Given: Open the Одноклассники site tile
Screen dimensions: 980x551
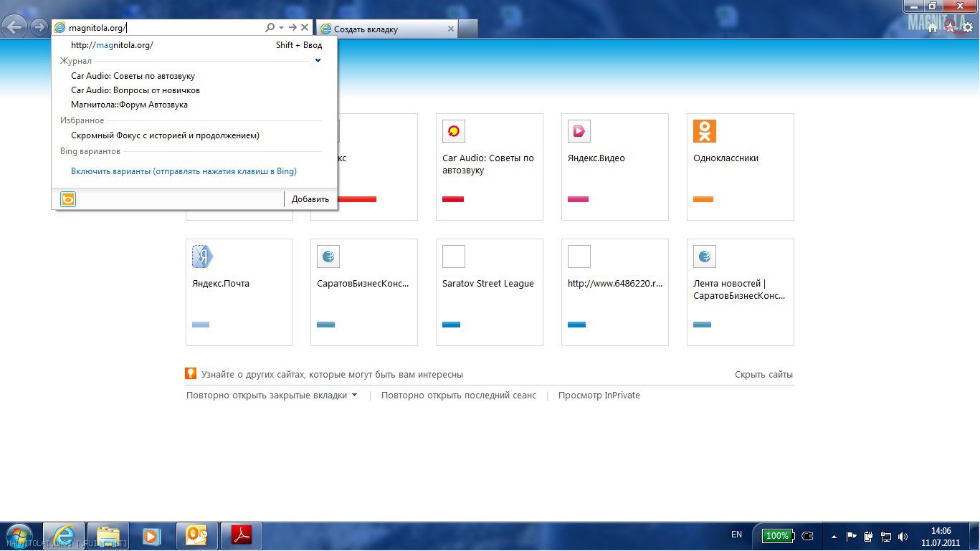Looking at the screenshot, I should tap(740, 166).
